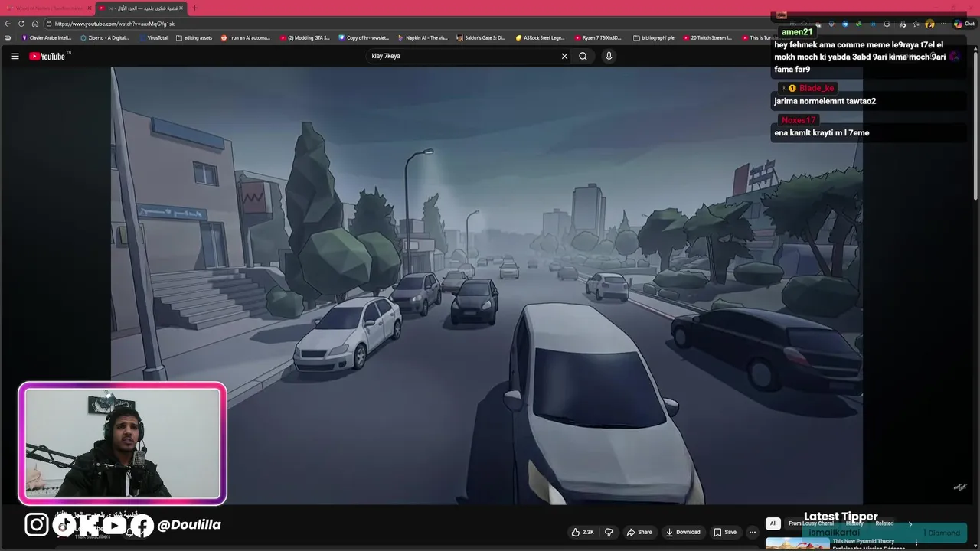
Task: Dislike the video
Action: point(609,532)
